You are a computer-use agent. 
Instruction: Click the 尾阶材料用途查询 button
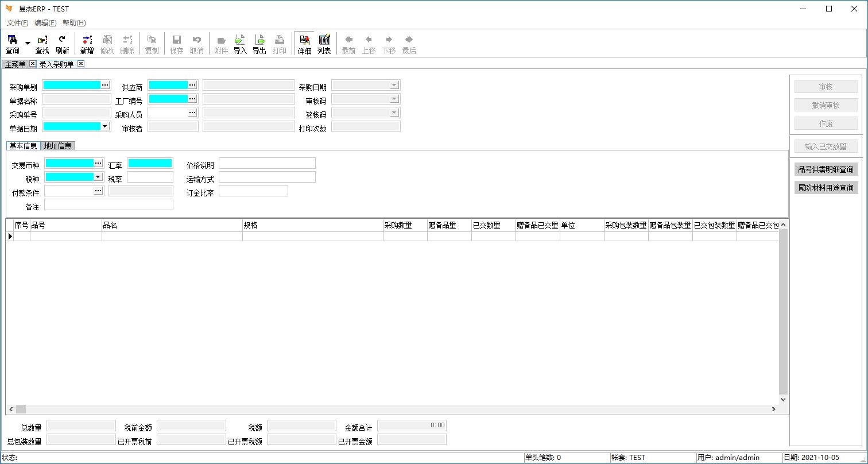[826, 188]
